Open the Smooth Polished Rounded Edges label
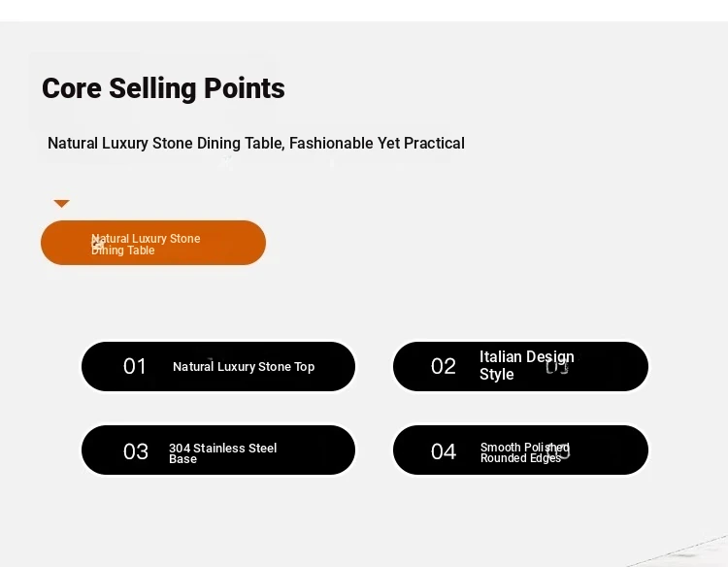The image size is (728, 567). tap(524, 452)
